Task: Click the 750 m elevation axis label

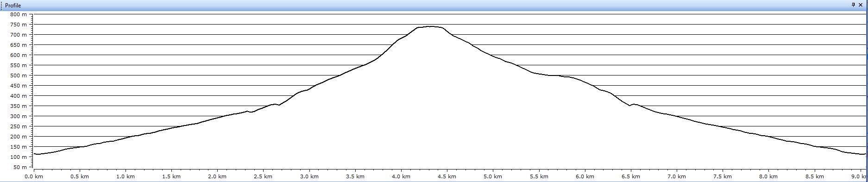Action: pos(18,25)
